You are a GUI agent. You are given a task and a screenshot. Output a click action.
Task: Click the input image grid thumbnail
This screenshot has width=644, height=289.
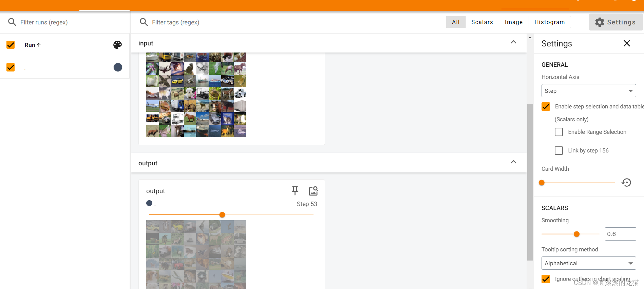[x=196, y=95]
